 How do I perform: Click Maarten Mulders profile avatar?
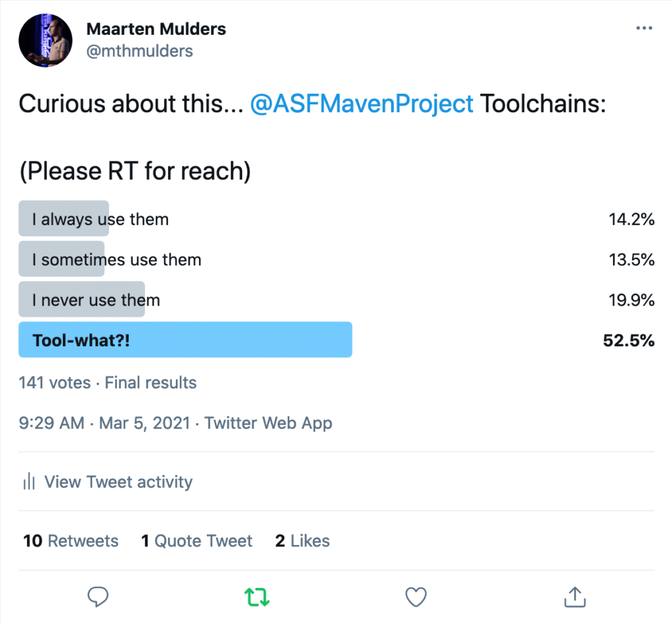(x=45, y=40)
